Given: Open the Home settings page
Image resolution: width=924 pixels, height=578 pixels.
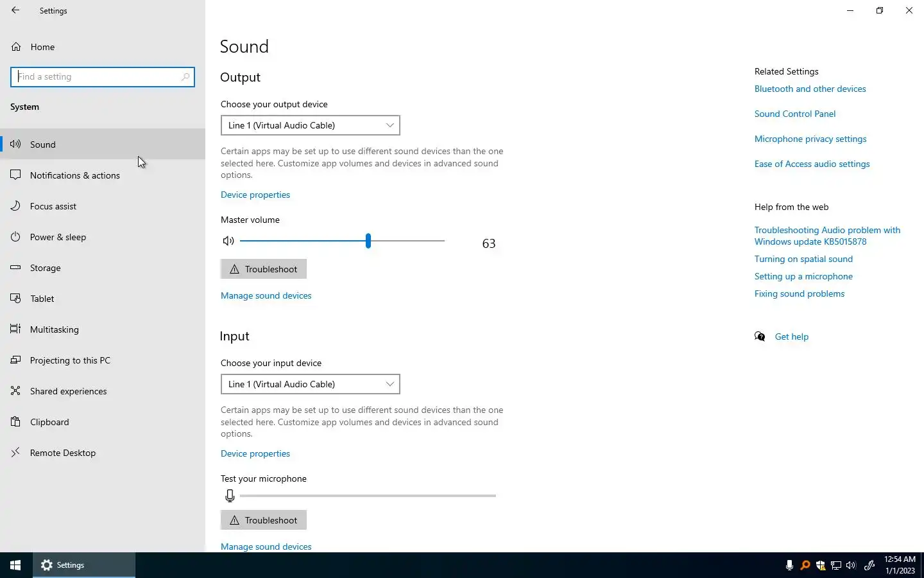Looking at the screenshot, I should tap(103, 47).
